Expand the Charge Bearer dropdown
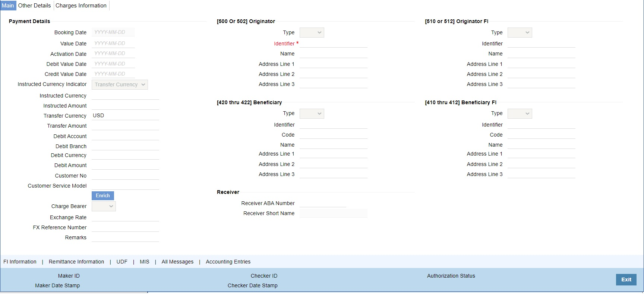 tap(104, 206)
